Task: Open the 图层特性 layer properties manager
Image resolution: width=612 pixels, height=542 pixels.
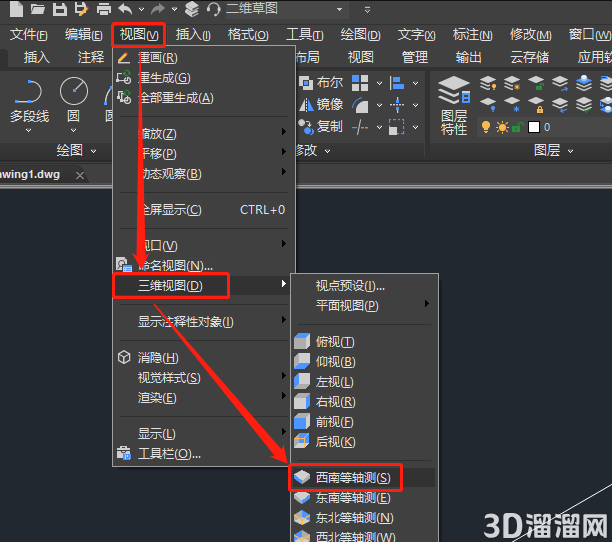Action: [x=454, y=105]
